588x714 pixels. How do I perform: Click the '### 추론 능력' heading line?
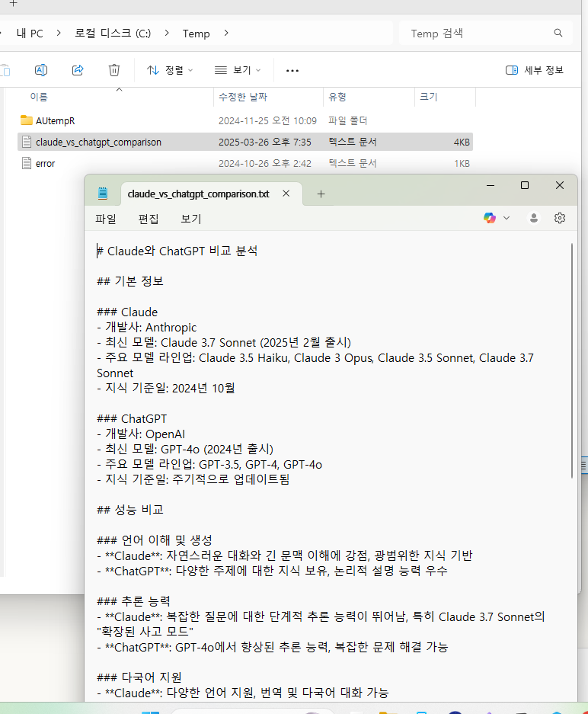tap(134, 601)
